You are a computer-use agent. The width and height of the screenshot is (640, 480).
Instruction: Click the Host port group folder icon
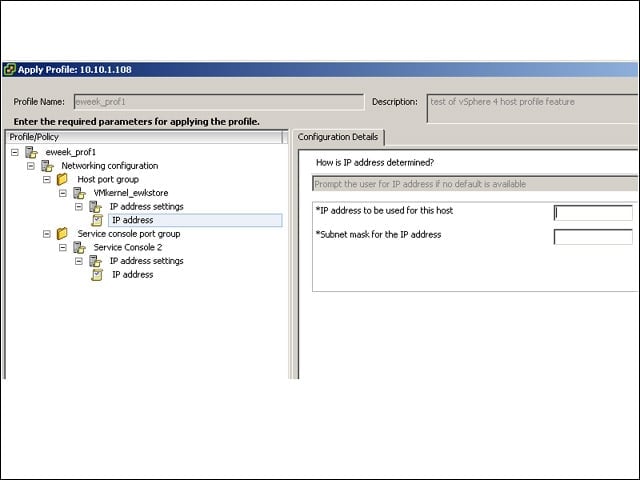(x=62, y=179)
